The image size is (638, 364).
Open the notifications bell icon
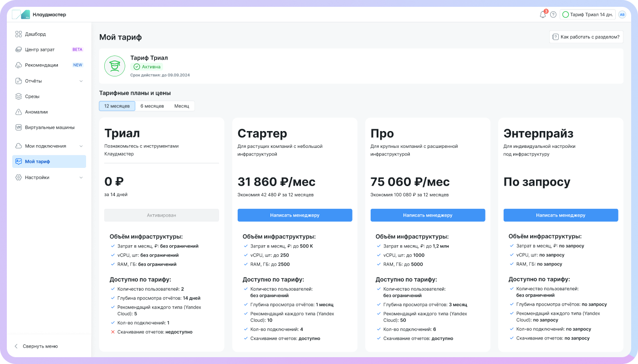pos(542,15)
